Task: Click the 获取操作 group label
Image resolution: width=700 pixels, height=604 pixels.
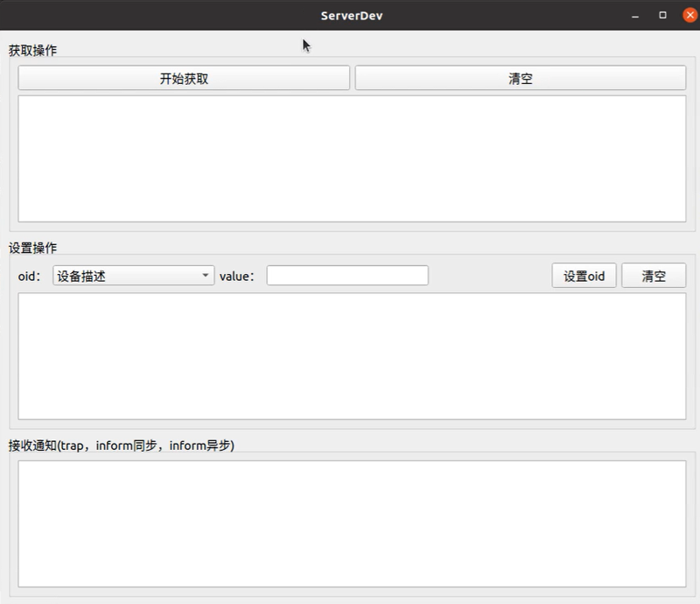Action: (32, 50)
